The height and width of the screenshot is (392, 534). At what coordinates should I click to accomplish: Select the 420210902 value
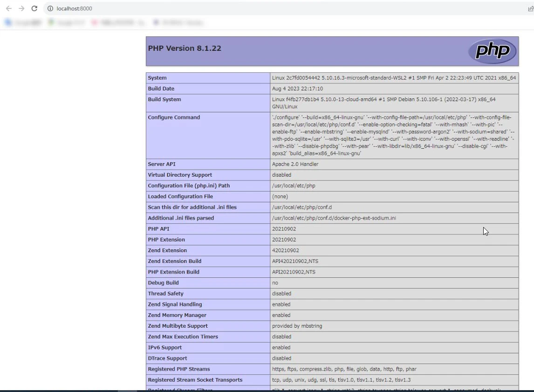[285, 250]
